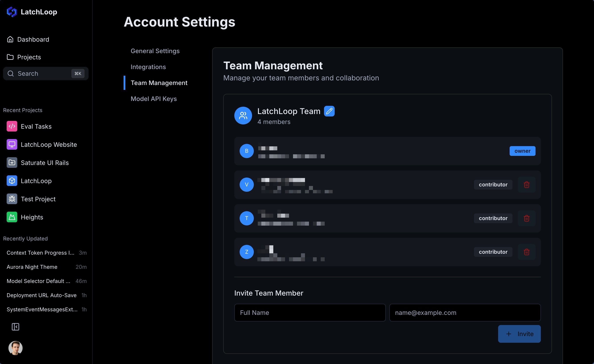Go to the Dashboard page
This screenshot has width=594, height=364.
point(33,39)
